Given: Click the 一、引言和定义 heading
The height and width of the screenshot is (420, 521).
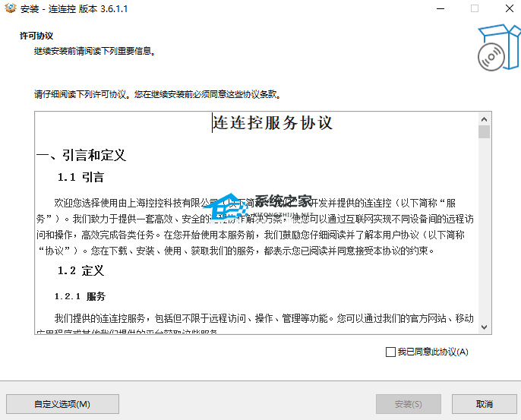Looking at the screenshot, I should [x=81, y=155].
